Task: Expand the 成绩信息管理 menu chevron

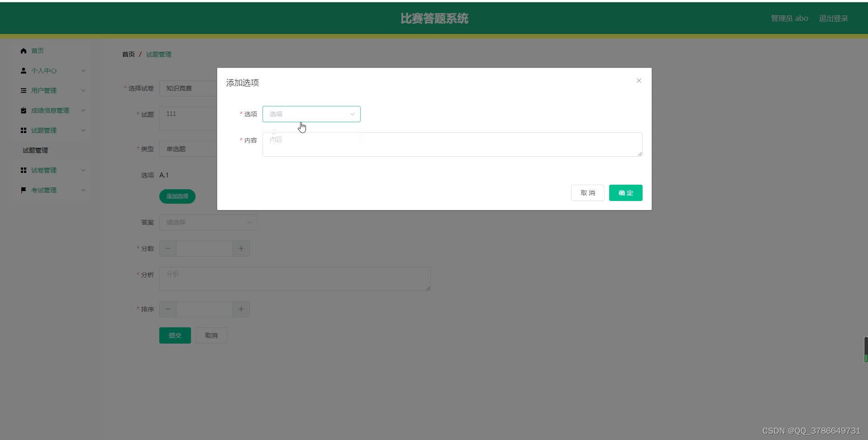Action: [x=83, y=110]
